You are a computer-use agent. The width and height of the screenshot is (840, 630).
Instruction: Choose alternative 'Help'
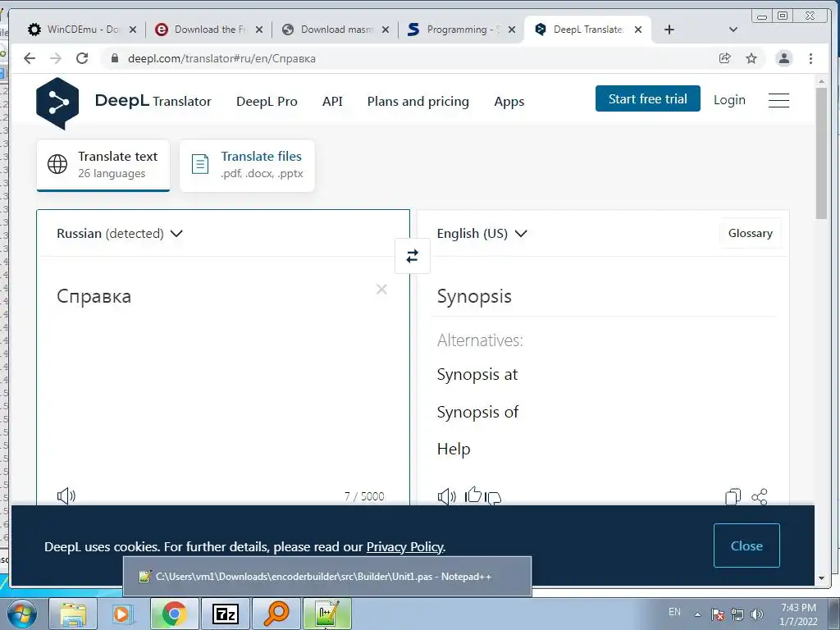(453, 449)
